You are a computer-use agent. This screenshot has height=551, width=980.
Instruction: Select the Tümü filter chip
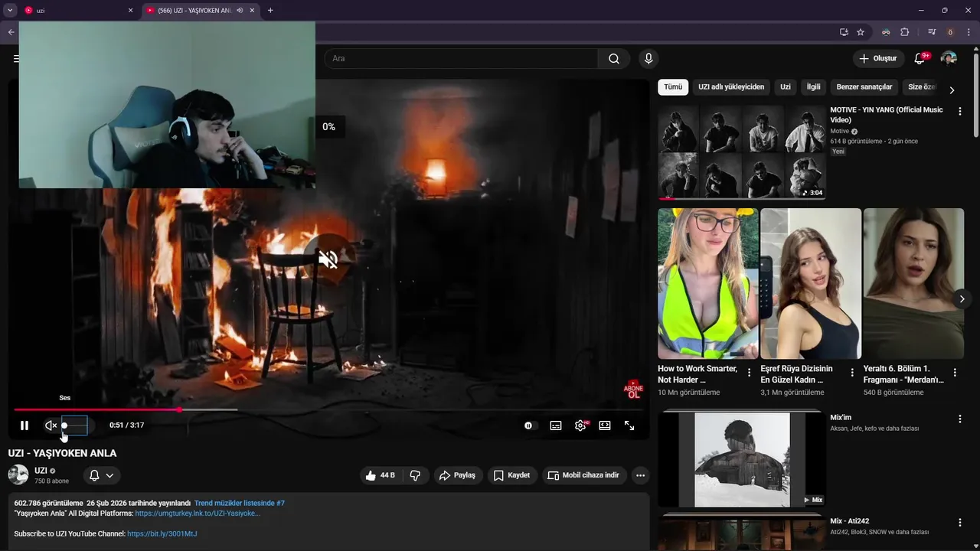(x=673, y=87)
